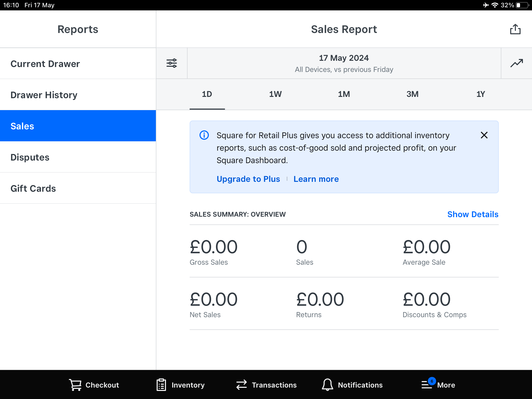This screenshot has height=399, width=532.
Task: Select the 1Y time period
Action: click(480, 94)
